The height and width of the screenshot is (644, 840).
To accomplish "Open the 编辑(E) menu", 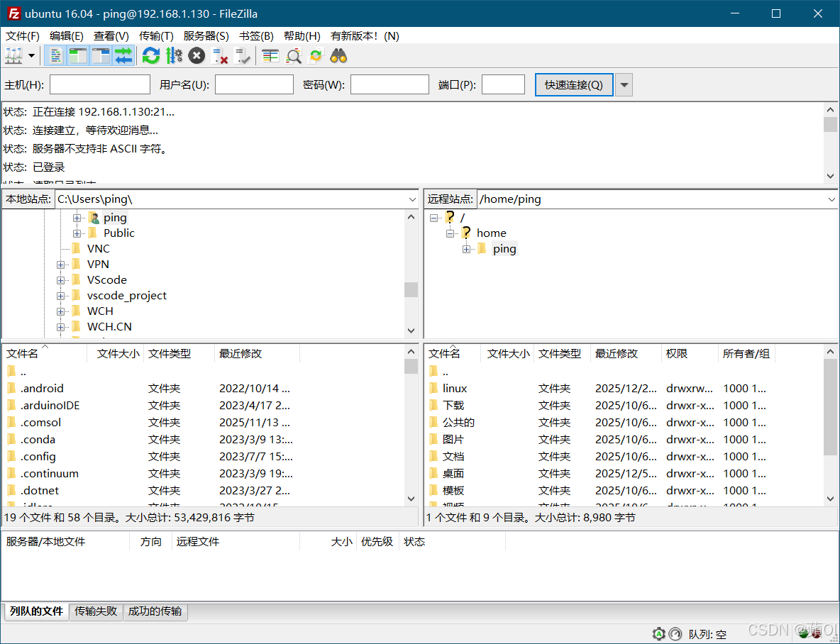I will [67, 36].
